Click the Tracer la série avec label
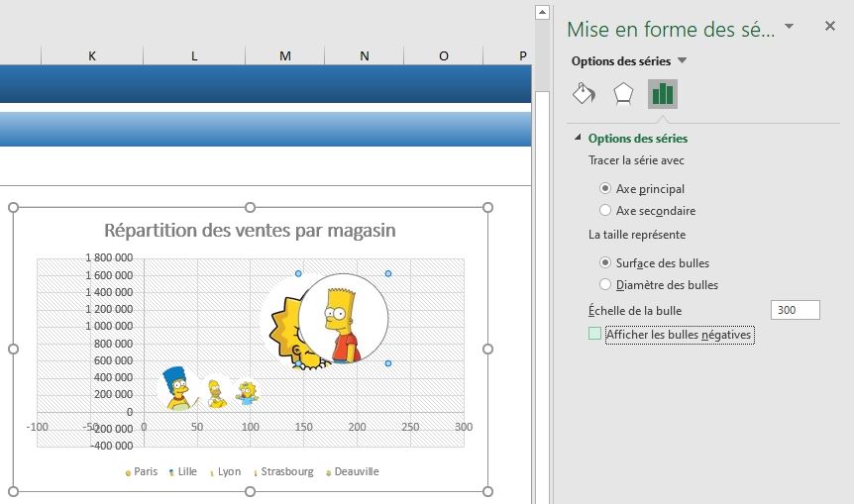 pos(636,160)
